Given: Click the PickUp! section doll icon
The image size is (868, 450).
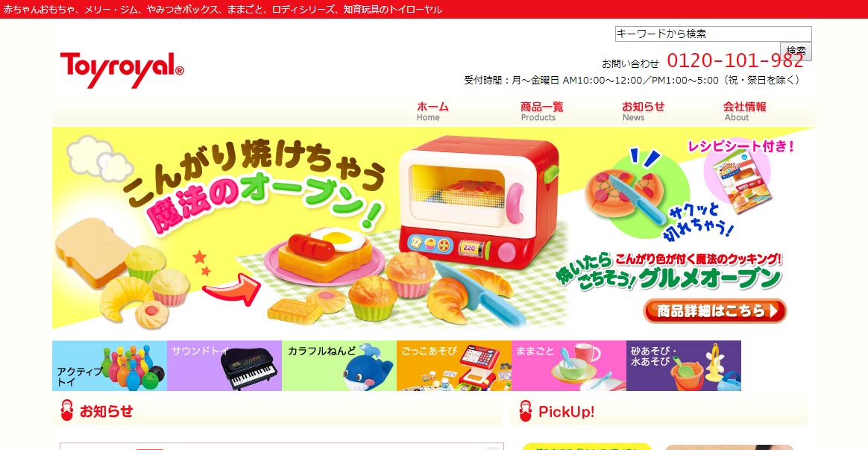Looking at the screenshot, I should pyautogui.click(x=525, y=410).
